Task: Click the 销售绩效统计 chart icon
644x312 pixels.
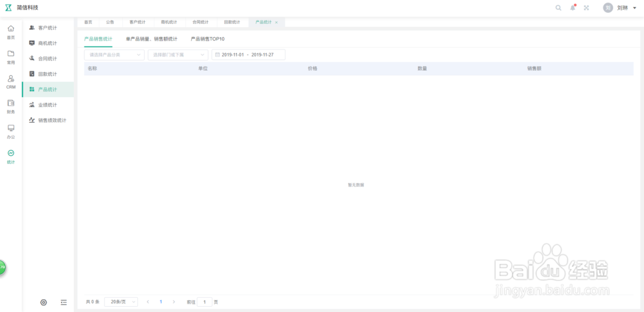Action: coord(32,120)
